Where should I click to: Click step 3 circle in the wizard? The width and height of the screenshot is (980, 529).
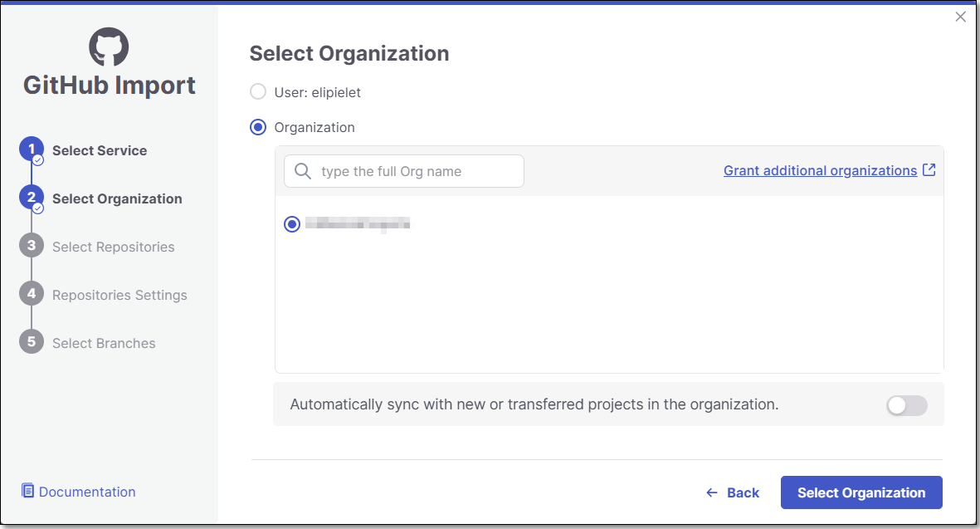(x=32, y=246)
